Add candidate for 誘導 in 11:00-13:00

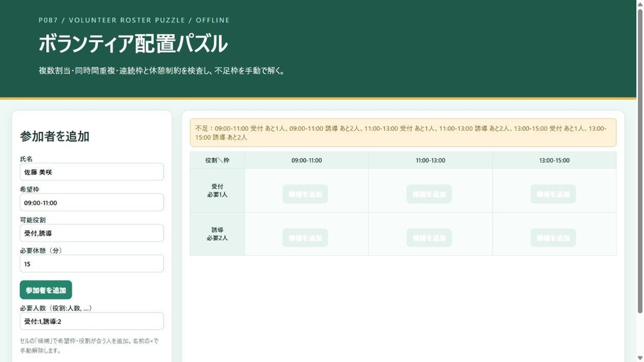(429, 238)
